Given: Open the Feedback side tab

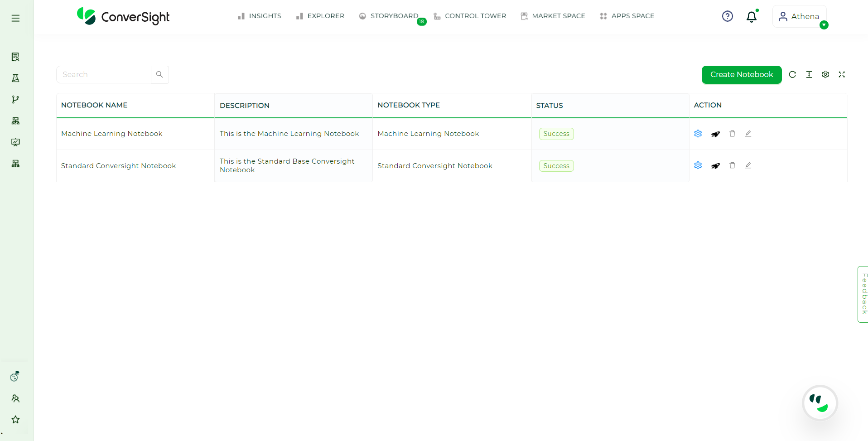Looking at the screenshot, I should point(863,294).
